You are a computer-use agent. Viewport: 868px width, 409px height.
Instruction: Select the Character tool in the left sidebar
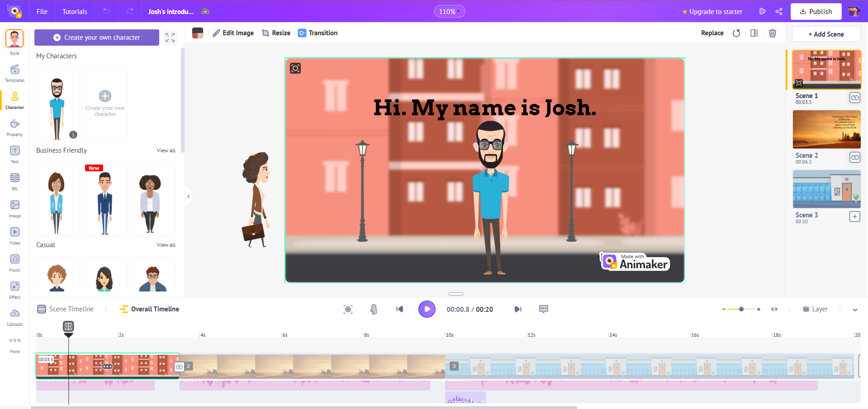point(14,100)
